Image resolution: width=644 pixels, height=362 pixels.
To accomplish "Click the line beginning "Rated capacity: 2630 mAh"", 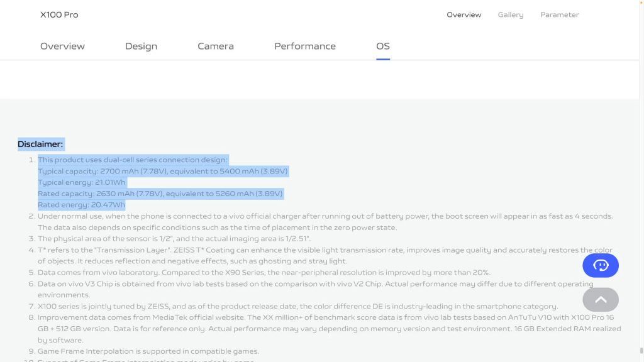I will coord(160,194).
